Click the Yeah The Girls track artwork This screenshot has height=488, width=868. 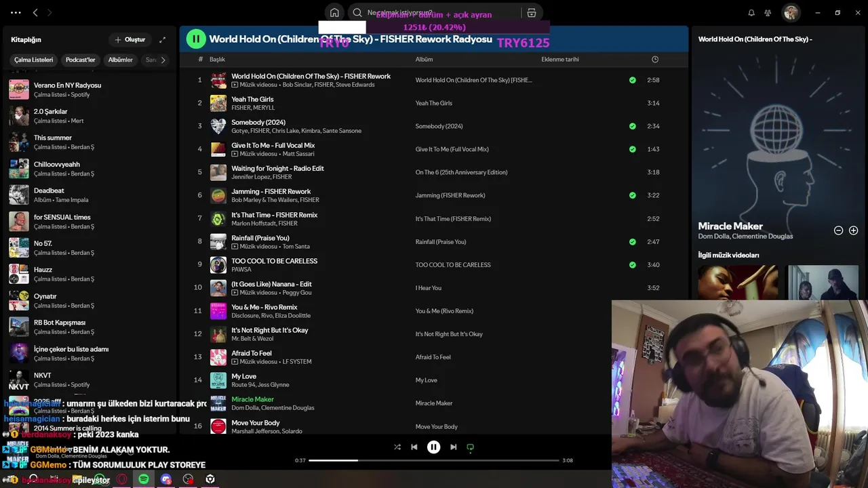point(218,103)
